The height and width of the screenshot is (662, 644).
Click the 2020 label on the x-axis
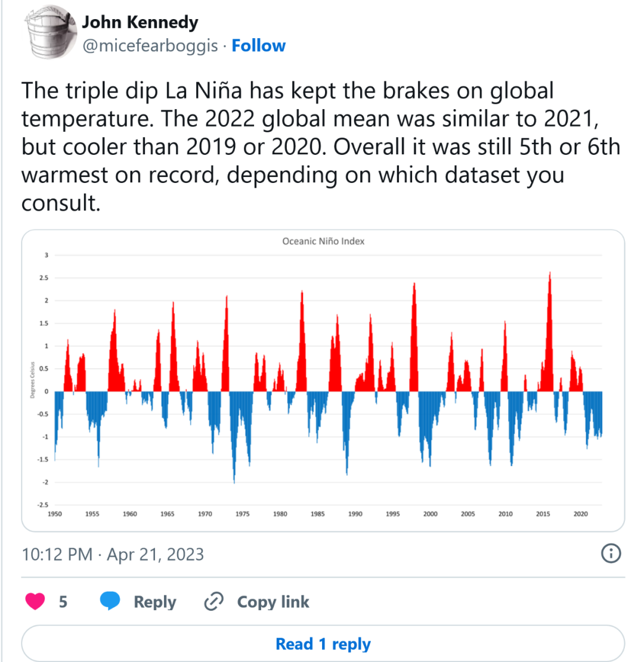click(x=581, y=514)
